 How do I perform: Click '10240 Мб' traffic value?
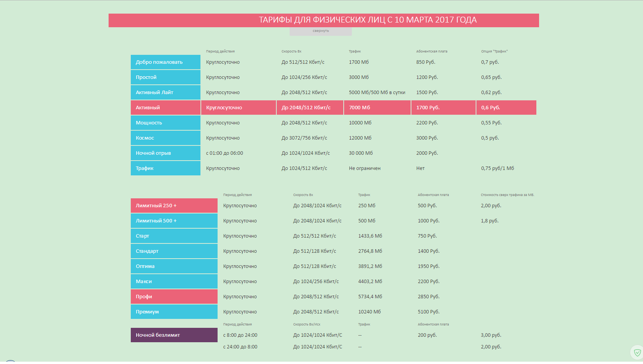click(369, 312)
